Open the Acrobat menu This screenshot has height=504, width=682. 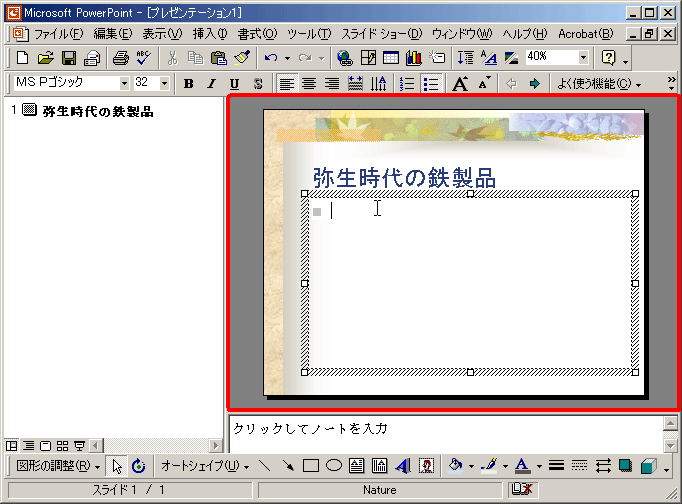click(x=585, y=34)
